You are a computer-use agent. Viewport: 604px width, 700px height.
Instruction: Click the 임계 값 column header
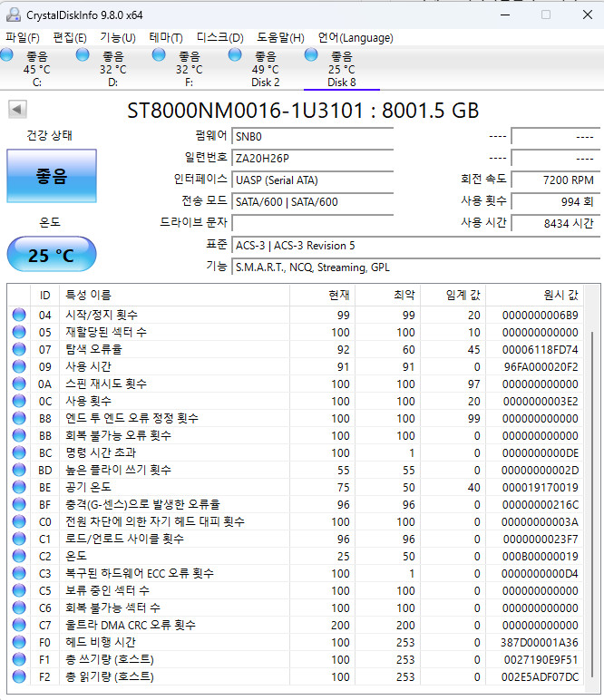(453, 295)
